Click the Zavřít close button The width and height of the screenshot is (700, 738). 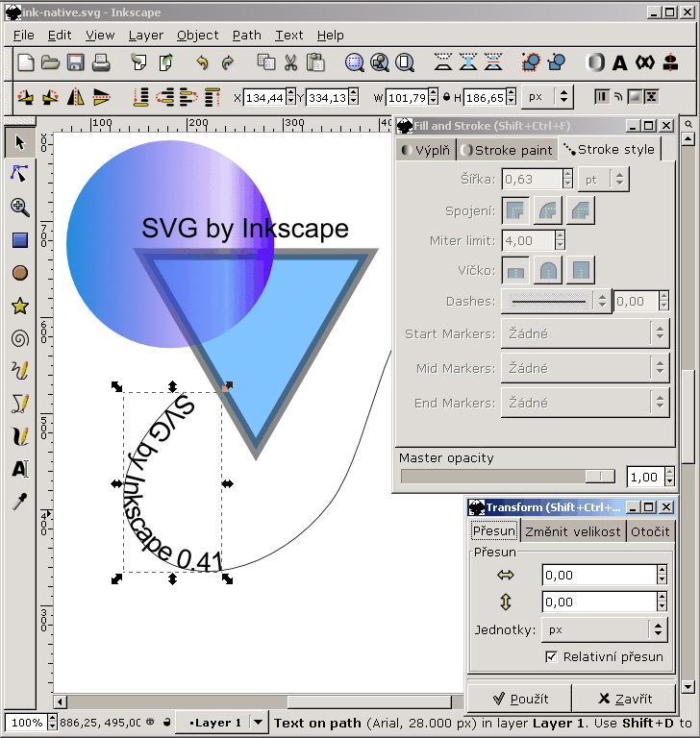pyautogui.click(x=625, y=699)
